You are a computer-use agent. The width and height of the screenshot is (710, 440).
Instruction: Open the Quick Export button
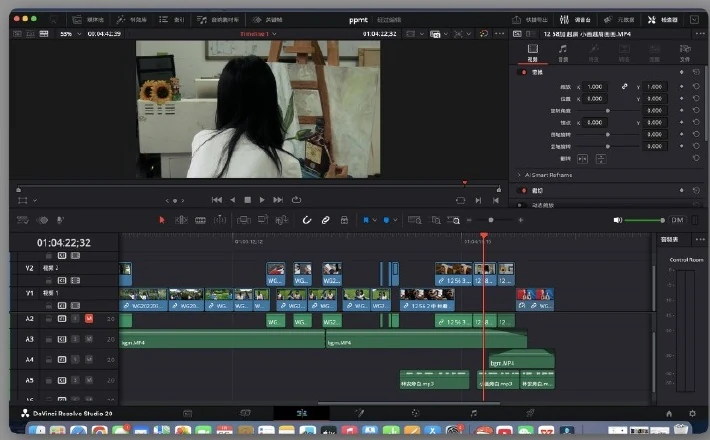[x=530, y=19]
